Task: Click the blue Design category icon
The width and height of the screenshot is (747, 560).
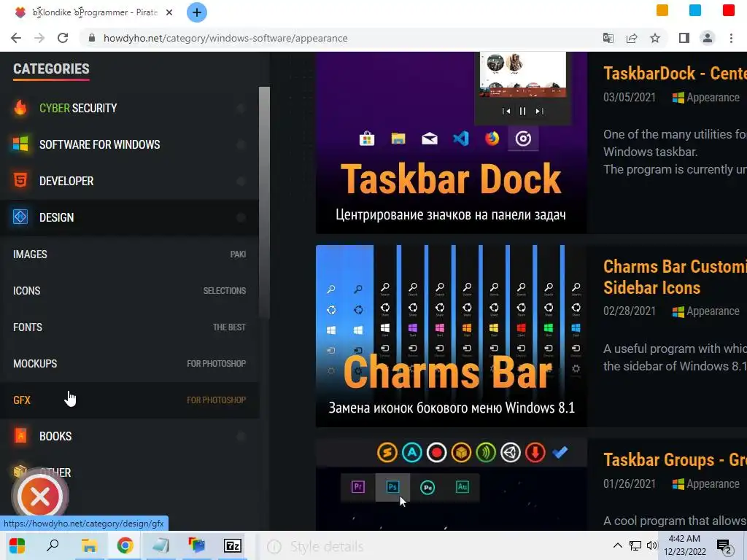Action: (x=20, y=217)
